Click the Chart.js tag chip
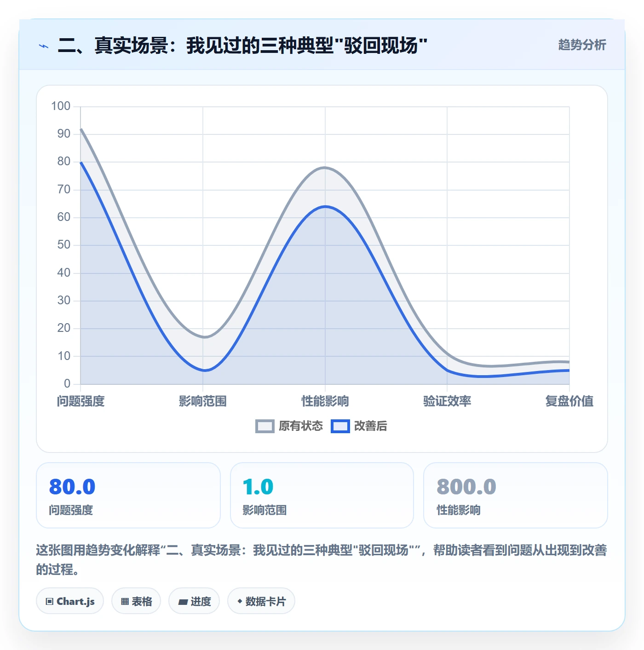 tap(70, 601)
